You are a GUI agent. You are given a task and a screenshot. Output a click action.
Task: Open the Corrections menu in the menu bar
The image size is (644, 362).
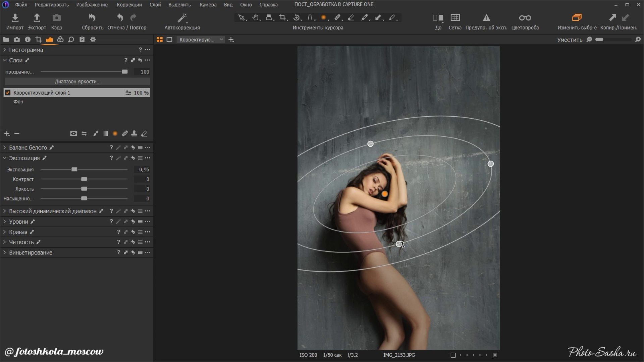[129, 5]
